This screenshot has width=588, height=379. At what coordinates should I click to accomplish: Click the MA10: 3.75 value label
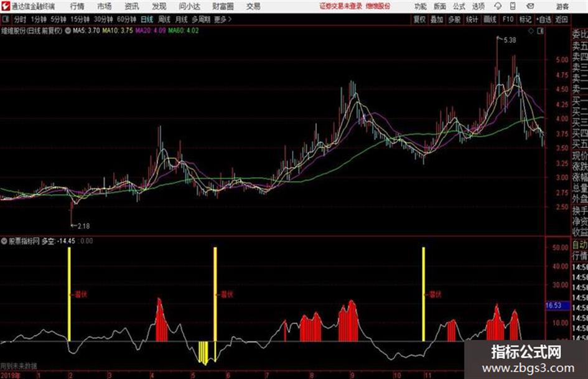[118, 30]
